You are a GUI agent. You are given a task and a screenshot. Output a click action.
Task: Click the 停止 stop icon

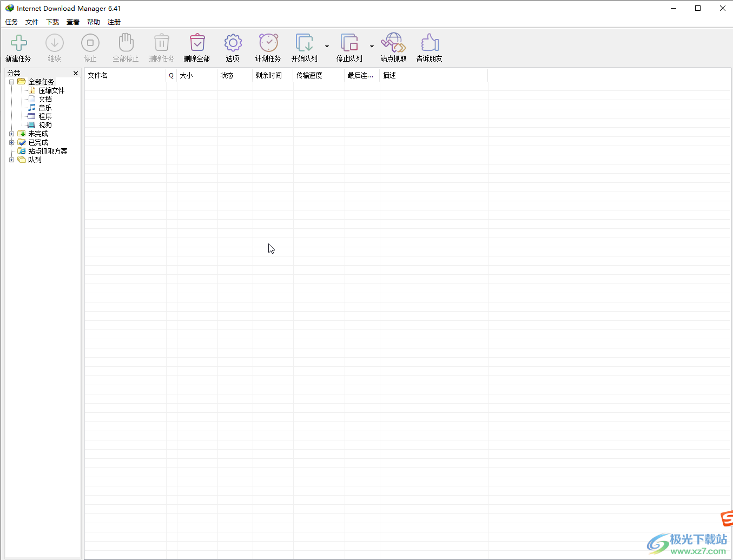click(90, 43)
